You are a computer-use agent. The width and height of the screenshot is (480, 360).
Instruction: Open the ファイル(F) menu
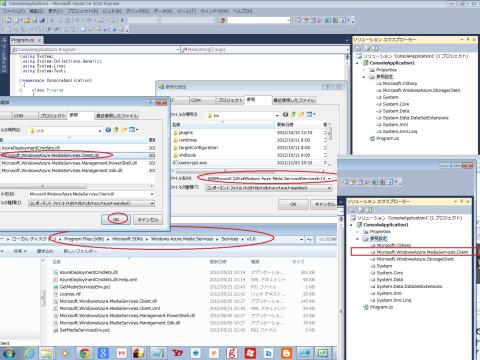tap(14, 11)
